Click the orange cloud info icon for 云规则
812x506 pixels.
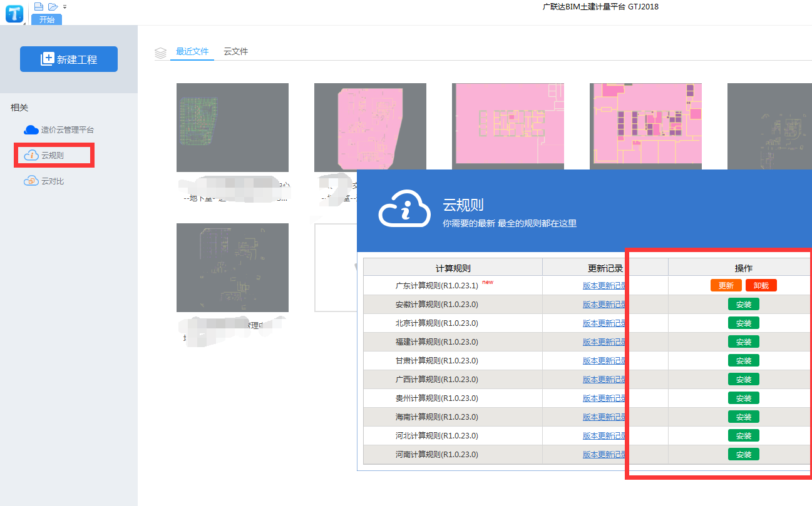tap(31, 155)
